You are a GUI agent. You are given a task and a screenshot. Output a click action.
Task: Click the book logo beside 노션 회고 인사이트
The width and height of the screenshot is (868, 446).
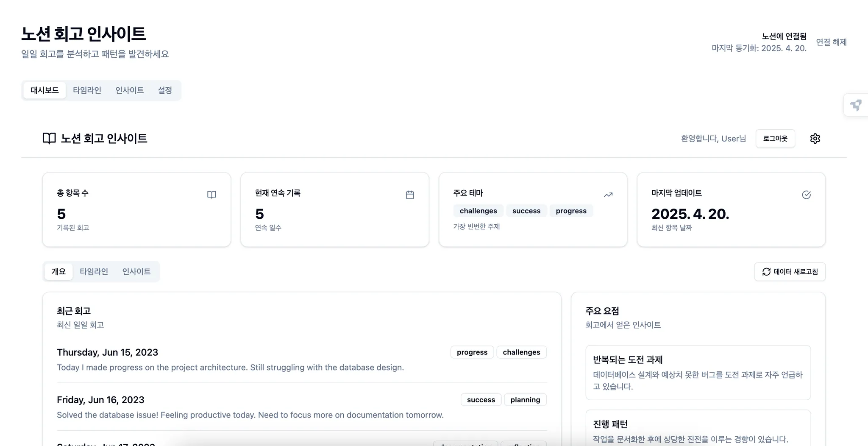(49, 139)
